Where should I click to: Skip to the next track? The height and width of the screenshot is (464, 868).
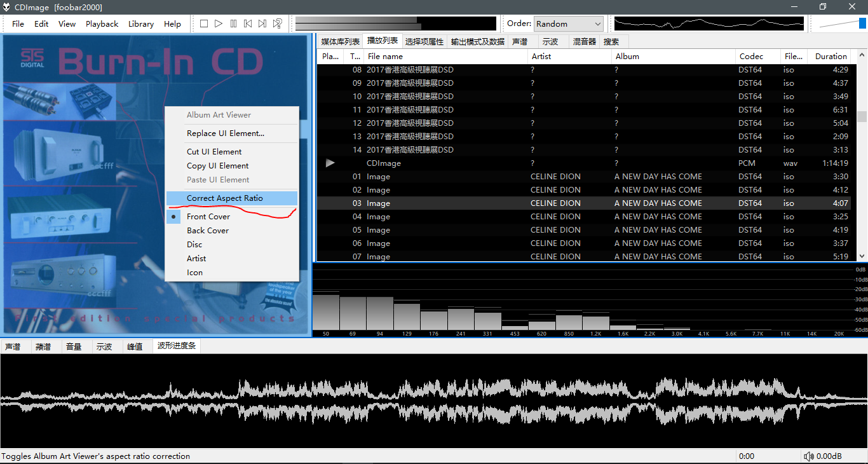tap(262, 24)
